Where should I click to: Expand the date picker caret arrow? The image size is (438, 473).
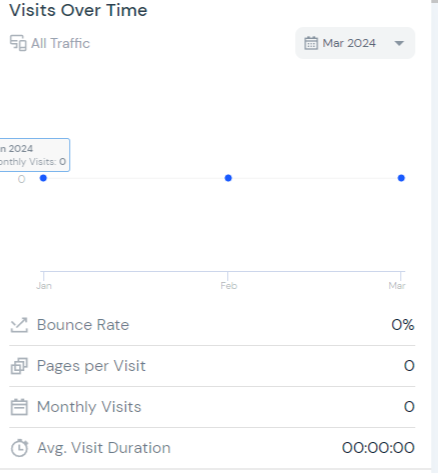click(x=399, y=43)
